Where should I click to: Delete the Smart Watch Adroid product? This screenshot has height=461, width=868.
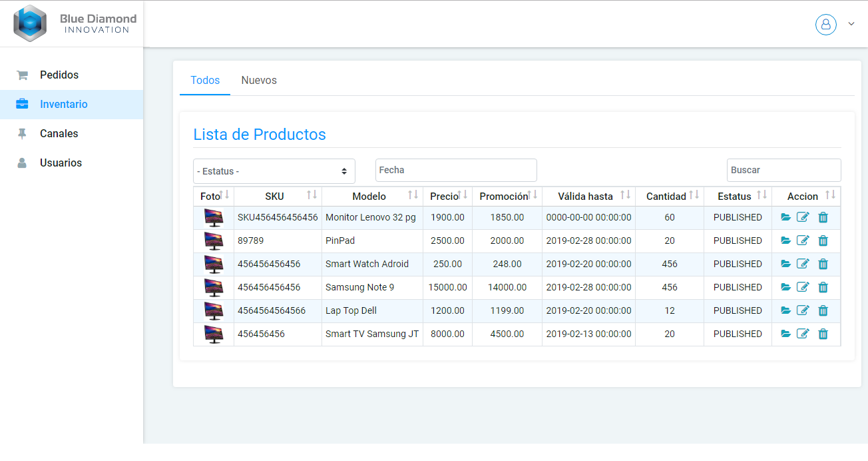click(823, 264)
